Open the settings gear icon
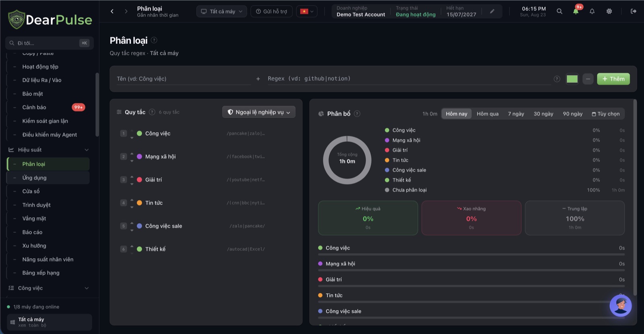 [609, 11]
